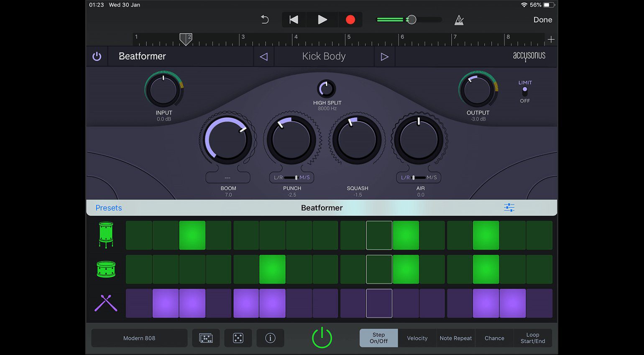Click the BOOM knob
The width and height of the screenshot is (644, 355).
tap(227, 140)
